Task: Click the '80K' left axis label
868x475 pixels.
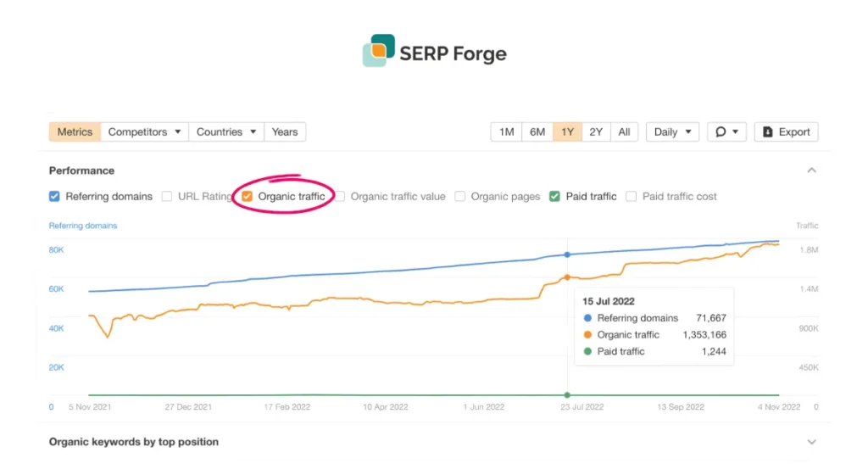Action: coord(57,249)
